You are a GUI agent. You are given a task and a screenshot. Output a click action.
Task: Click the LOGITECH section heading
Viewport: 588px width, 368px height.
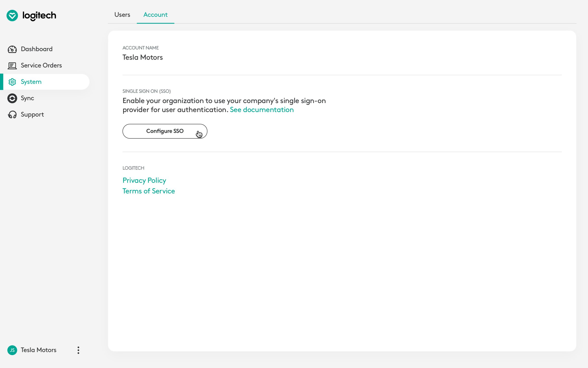point(133,168)
